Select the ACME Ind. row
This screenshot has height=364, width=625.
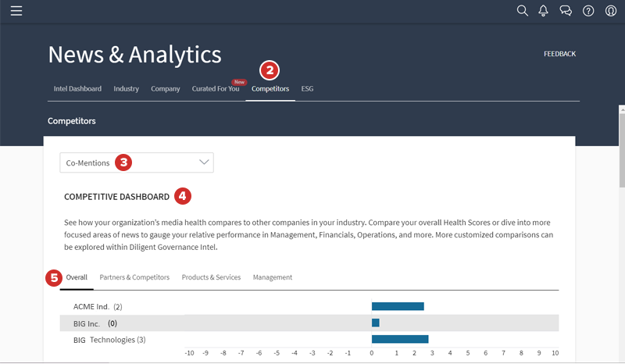pyautogui.click(x=98, y=306)
